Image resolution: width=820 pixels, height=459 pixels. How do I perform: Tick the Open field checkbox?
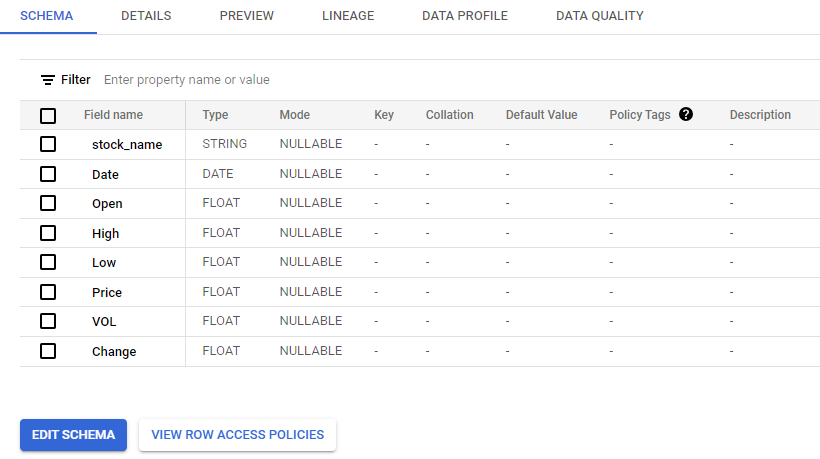coord(48,203)
